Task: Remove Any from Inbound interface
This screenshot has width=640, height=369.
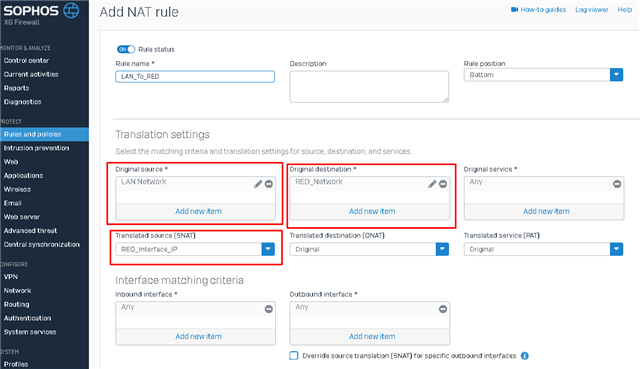Action: (269, 309)
